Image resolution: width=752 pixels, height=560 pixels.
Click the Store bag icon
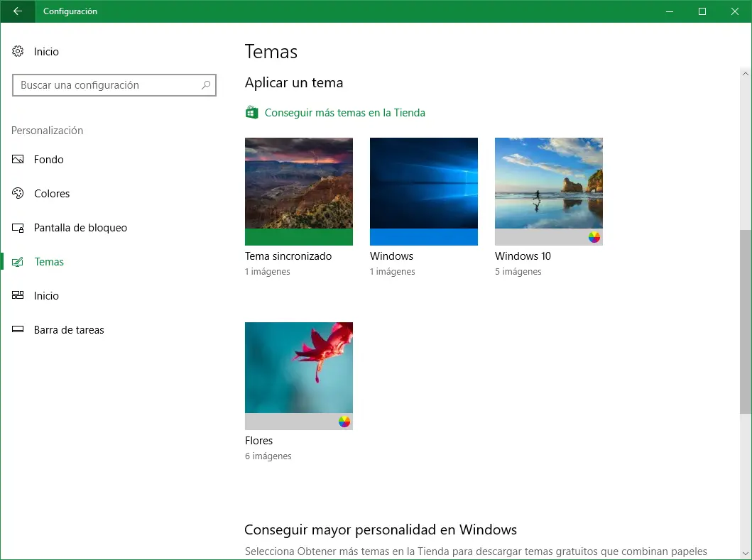[252, 113]
